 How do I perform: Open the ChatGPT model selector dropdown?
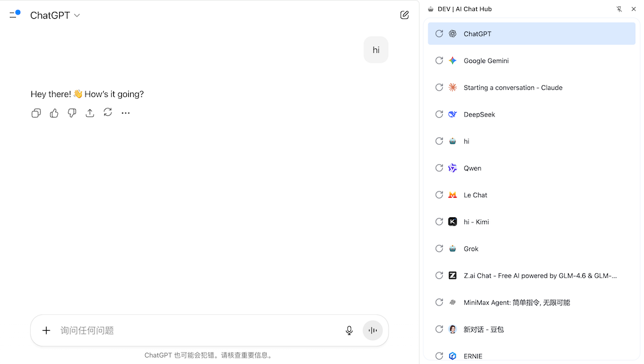pos(55,15)
